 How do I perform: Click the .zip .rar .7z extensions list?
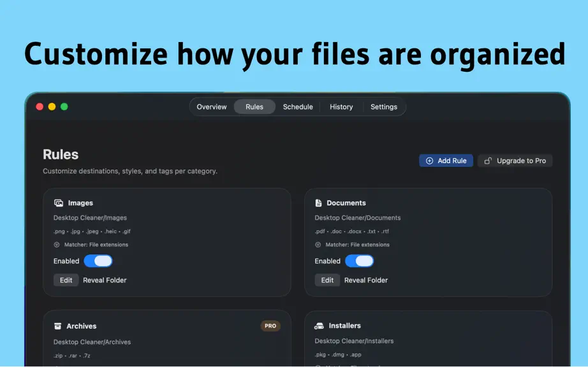[71, 356]
